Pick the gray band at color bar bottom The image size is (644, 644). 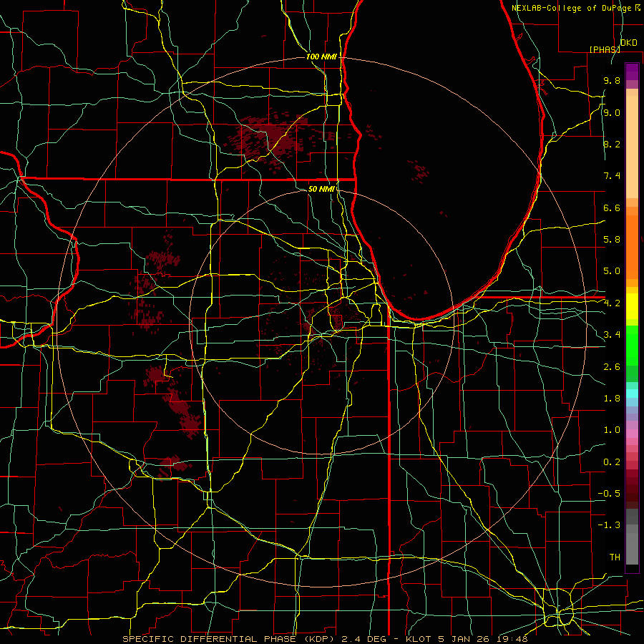tap(632, 548)
